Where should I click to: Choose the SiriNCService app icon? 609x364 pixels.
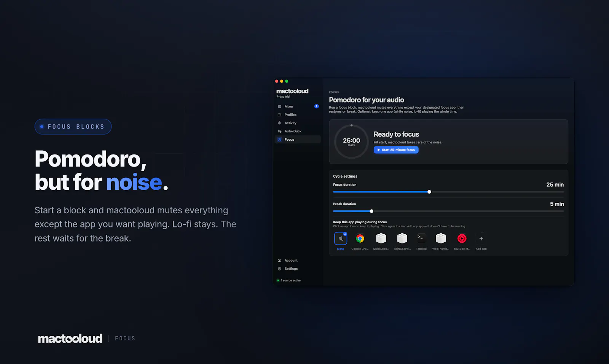(x=402, y=238)
